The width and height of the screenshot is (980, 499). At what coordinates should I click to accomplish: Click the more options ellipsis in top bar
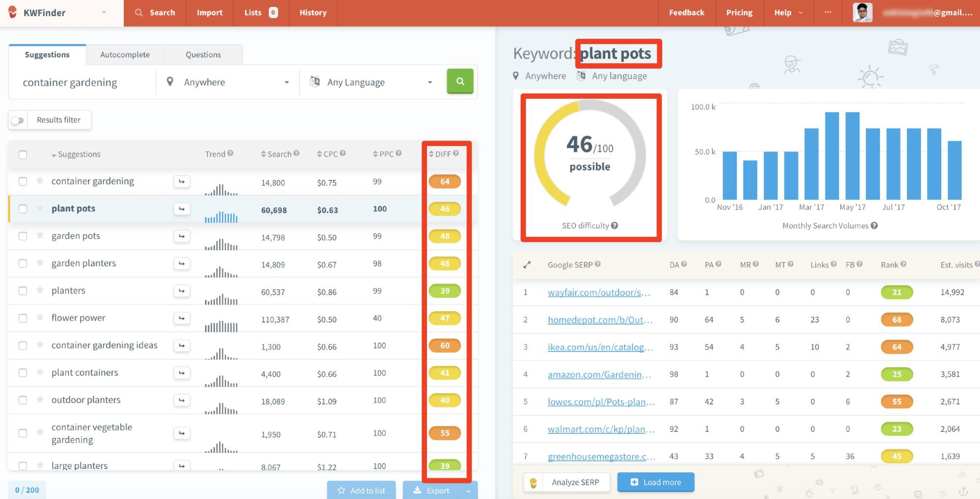click(x=828, y=13)
